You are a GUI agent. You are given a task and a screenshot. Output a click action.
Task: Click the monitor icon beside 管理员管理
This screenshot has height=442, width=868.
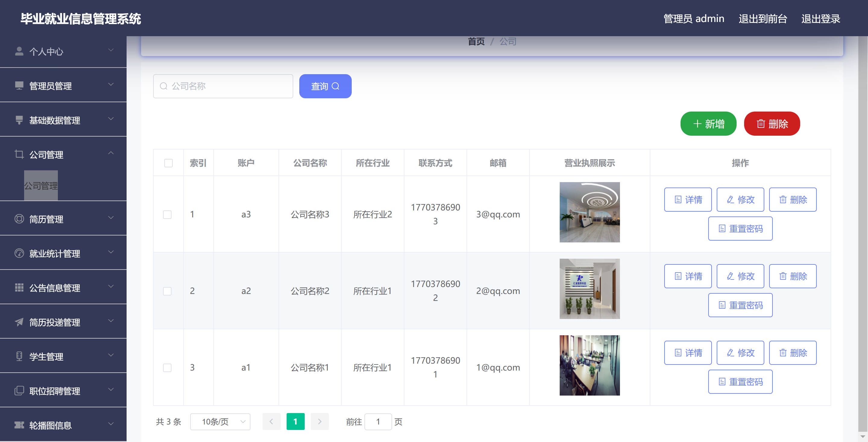(19, 86)
